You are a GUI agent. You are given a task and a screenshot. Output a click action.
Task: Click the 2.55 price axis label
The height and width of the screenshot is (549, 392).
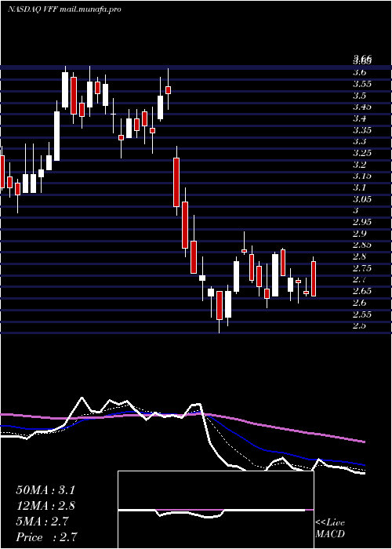pos(362,314)
